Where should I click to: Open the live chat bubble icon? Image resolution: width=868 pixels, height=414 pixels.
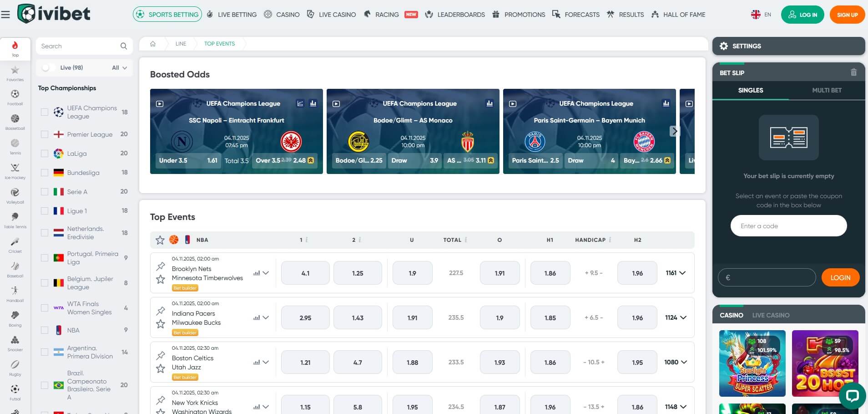point(852,395)
